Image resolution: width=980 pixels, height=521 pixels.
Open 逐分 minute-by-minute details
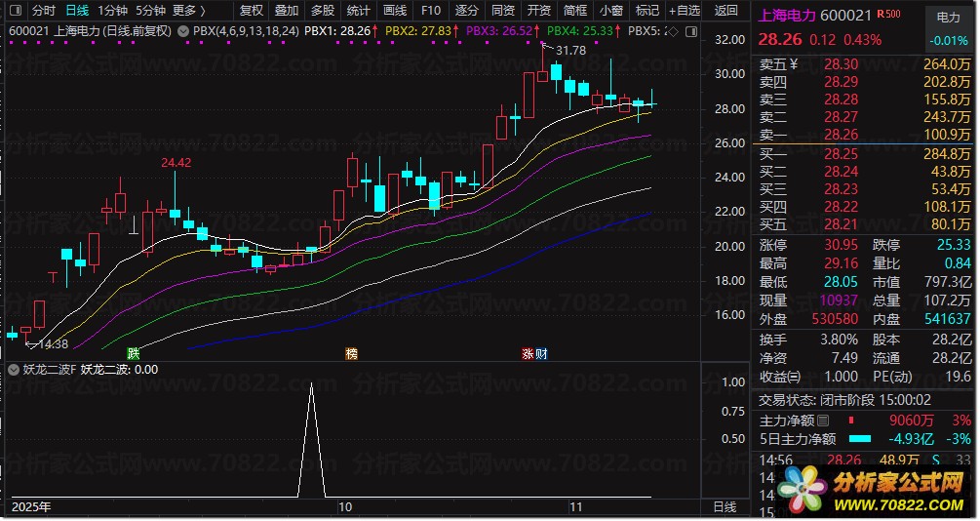click(467, 11)
